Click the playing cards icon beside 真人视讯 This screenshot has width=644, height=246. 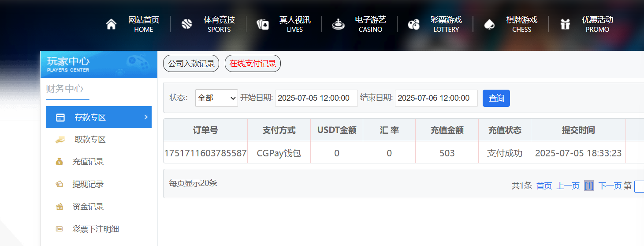(x=263, y=24)
